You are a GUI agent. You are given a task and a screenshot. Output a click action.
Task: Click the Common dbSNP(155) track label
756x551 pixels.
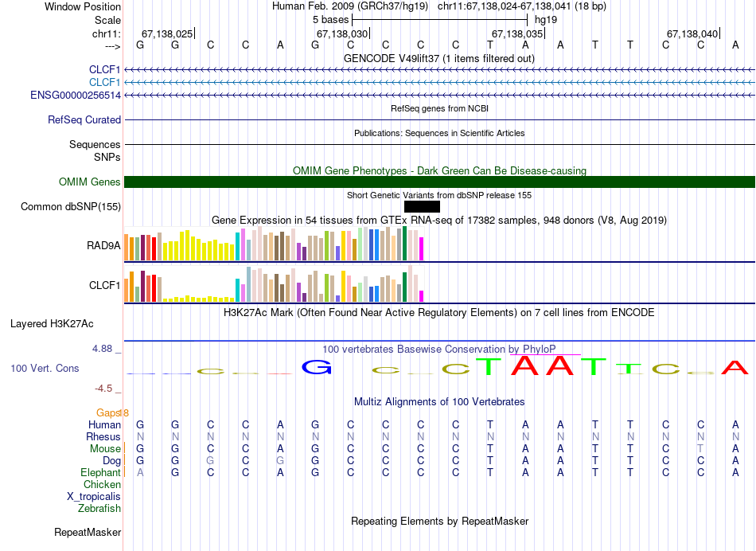pos(71,206)
